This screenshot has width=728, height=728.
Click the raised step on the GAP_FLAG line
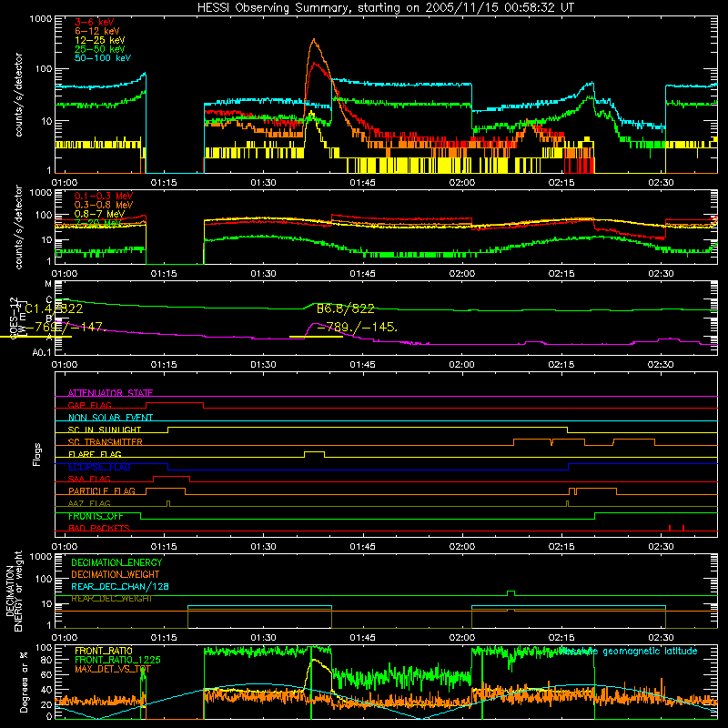point(175,404)
